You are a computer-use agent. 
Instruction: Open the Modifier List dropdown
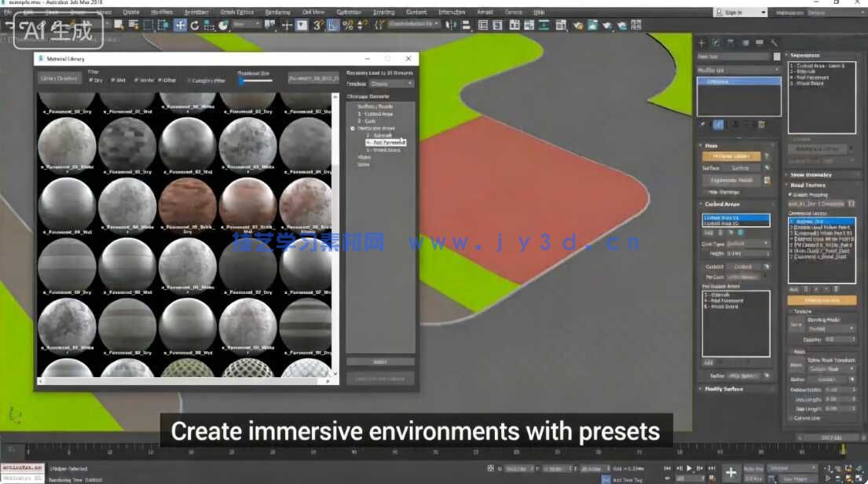click(738, 71)
